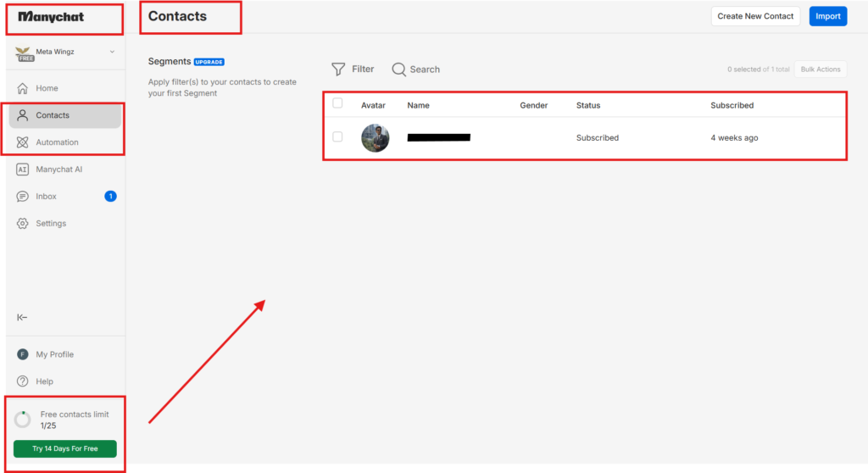Click the contact's avatar thumbnail
The width and height of the screenshot is (868, 473).
[376, 138]
